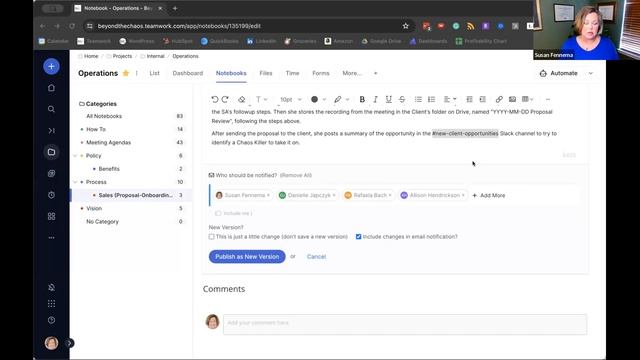Switch to the List tab
Viewport: 640px width, 360px height.
tap(154, 73)
